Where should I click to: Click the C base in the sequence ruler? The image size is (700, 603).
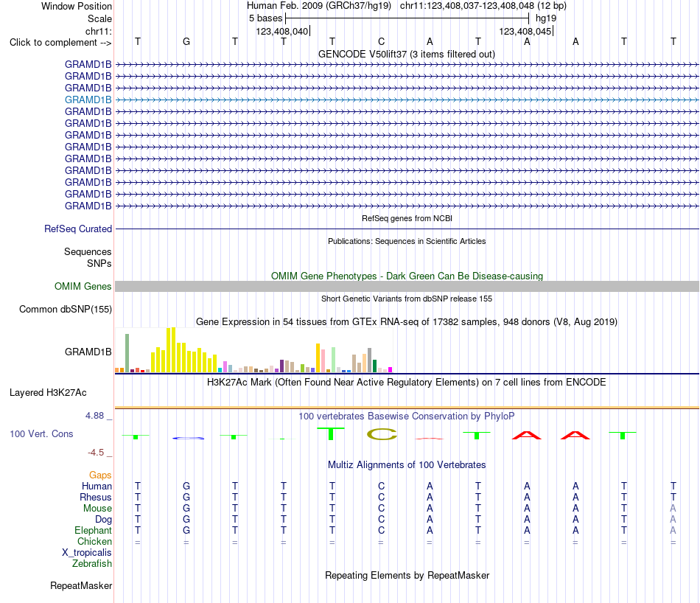coord(381,41)
